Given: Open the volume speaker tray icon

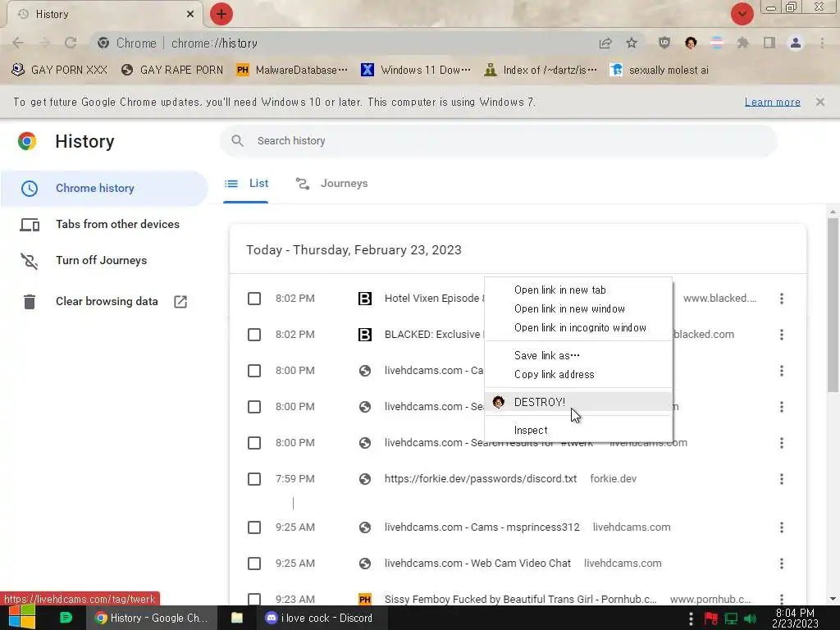Looking at the screenshot, I should [750, 619].
